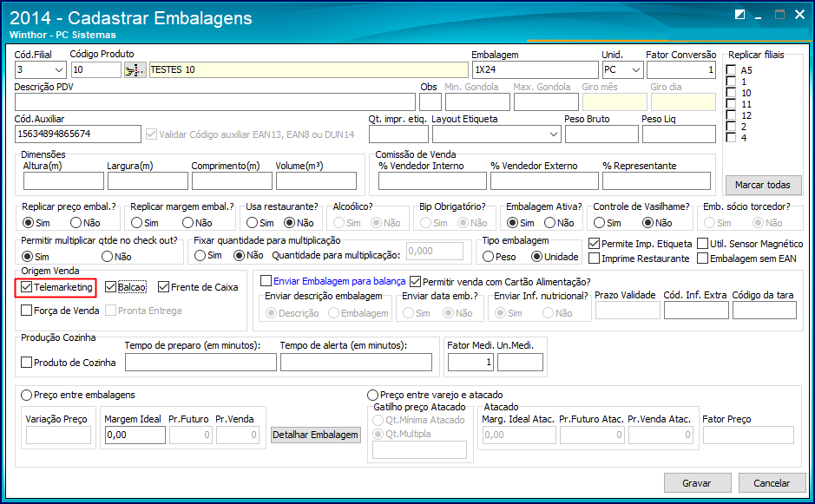Click the Embalagem field with 1X24
Screen dimensions: 815x504
pyautogui.click(x=535, y=69)
